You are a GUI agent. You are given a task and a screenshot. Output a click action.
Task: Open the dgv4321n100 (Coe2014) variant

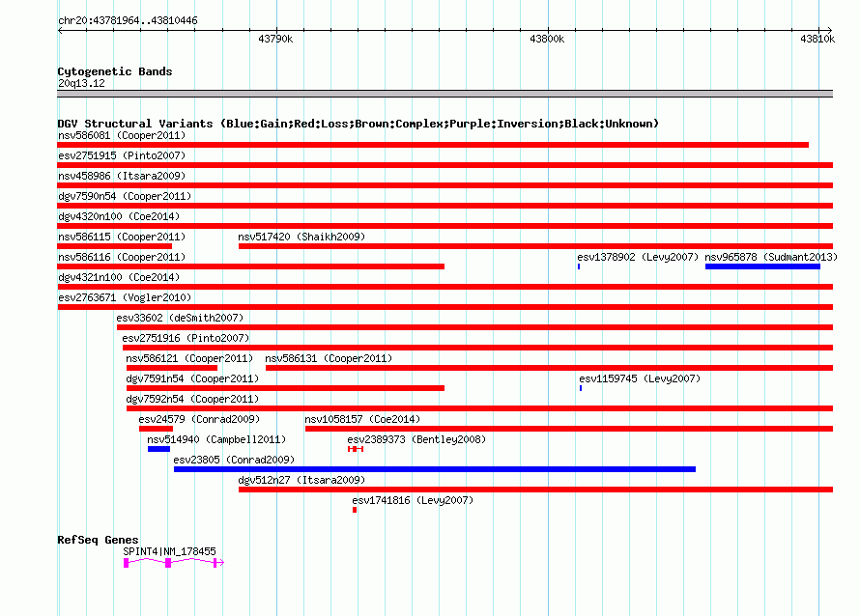[119, 277]
